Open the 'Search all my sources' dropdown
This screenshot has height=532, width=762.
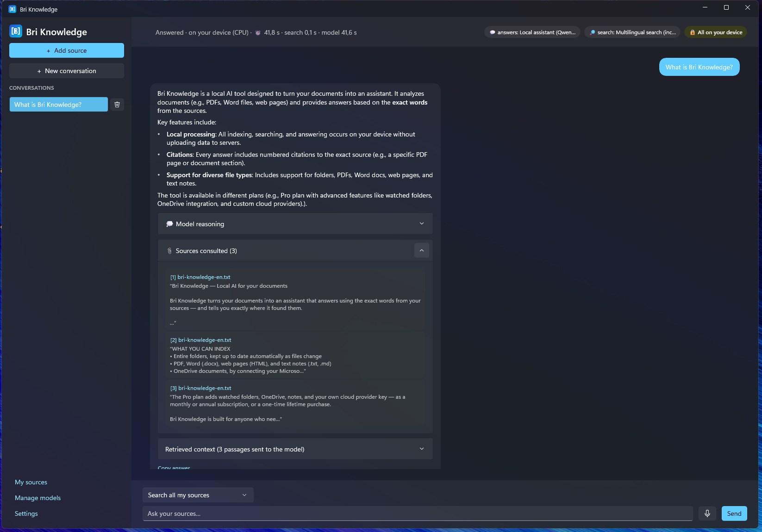pyautogui.click(x=198, y=495)
